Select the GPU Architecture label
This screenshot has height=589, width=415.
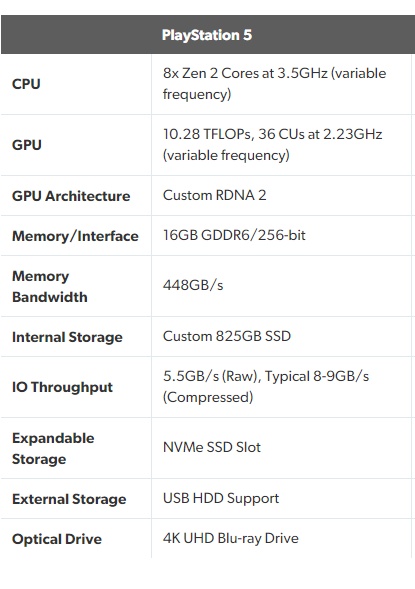point(71,196)
